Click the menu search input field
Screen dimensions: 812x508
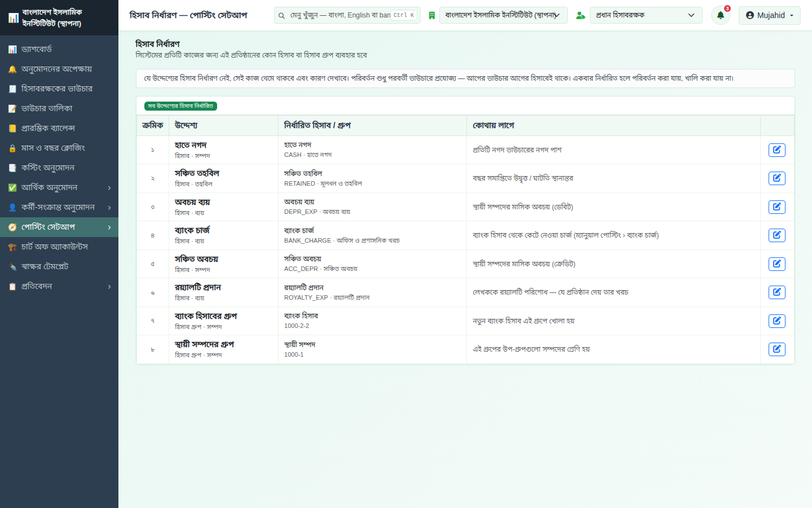pos(347,15)
